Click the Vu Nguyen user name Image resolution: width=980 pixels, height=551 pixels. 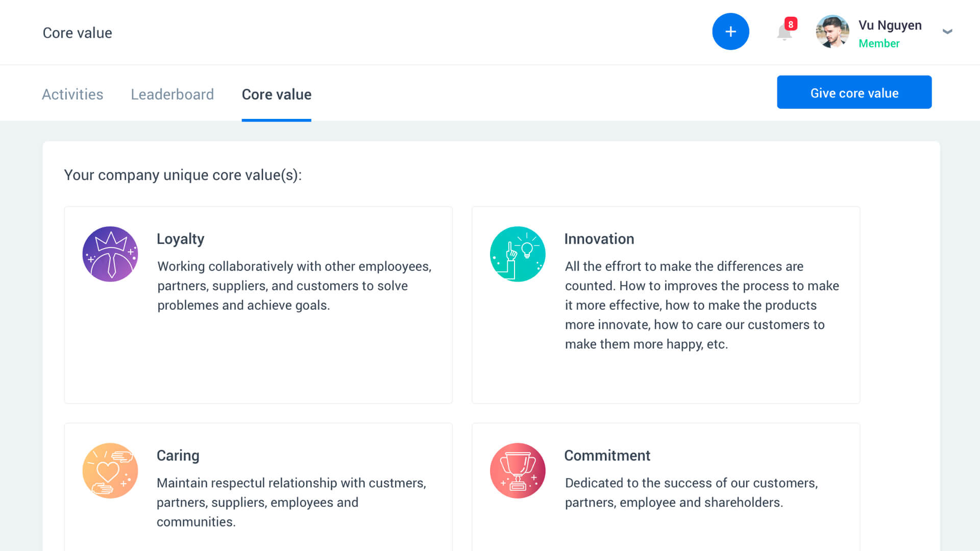(x=890, y=25)
